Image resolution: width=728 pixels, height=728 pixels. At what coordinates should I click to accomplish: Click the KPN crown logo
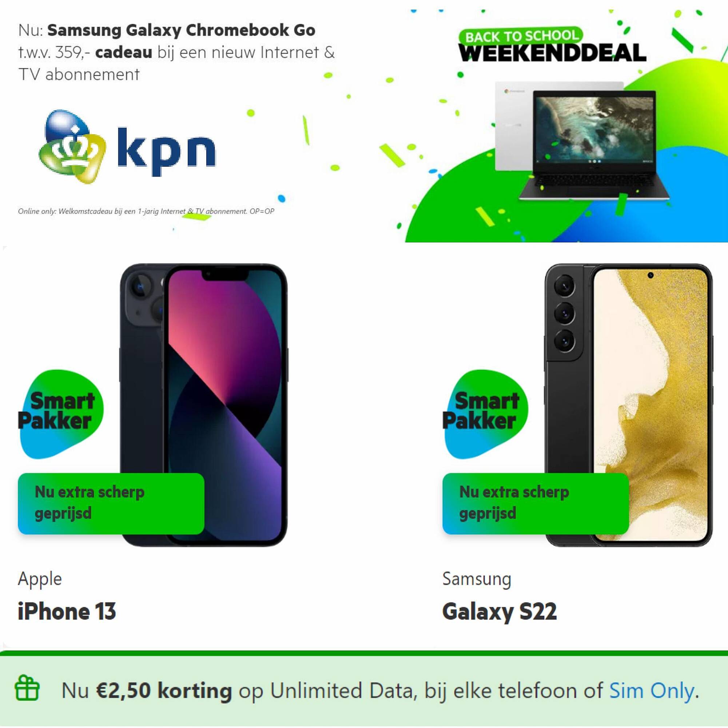(72, 147)
